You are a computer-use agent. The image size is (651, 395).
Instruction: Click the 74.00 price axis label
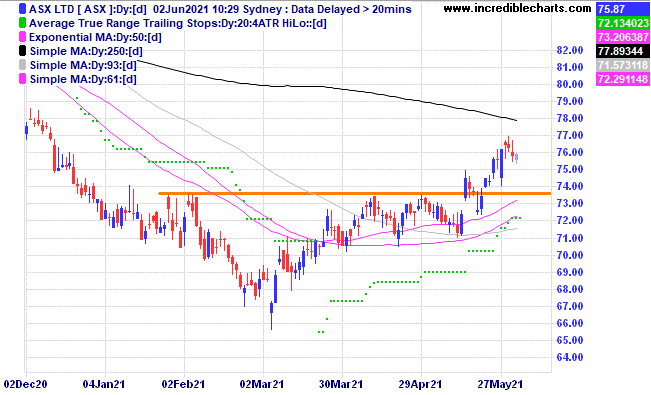coord(570,186)
